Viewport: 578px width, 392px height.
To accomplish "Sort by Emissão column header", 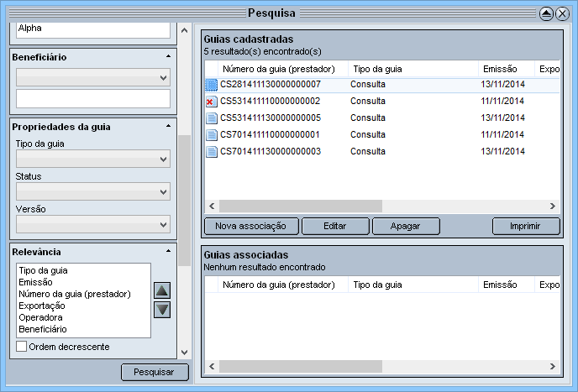I will (x=499, y=69).
